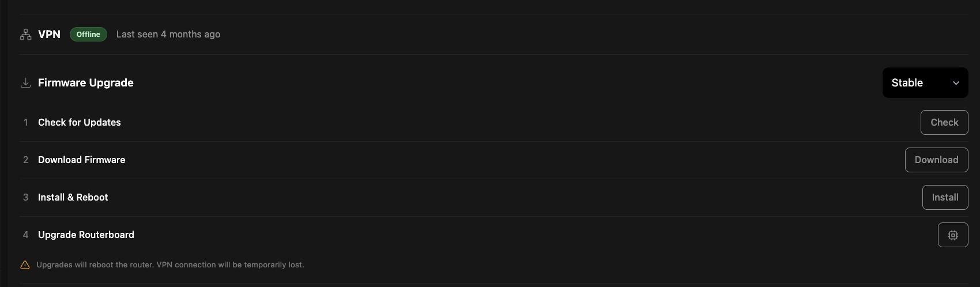Click the Download firmware button
The height and width of the screenshot is (287, 980).
point(936,160)
